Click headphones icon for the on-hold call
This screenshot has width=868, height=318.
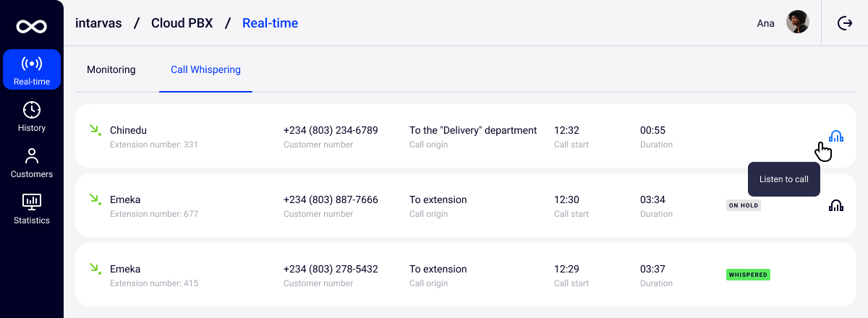[x=836, y=205]
